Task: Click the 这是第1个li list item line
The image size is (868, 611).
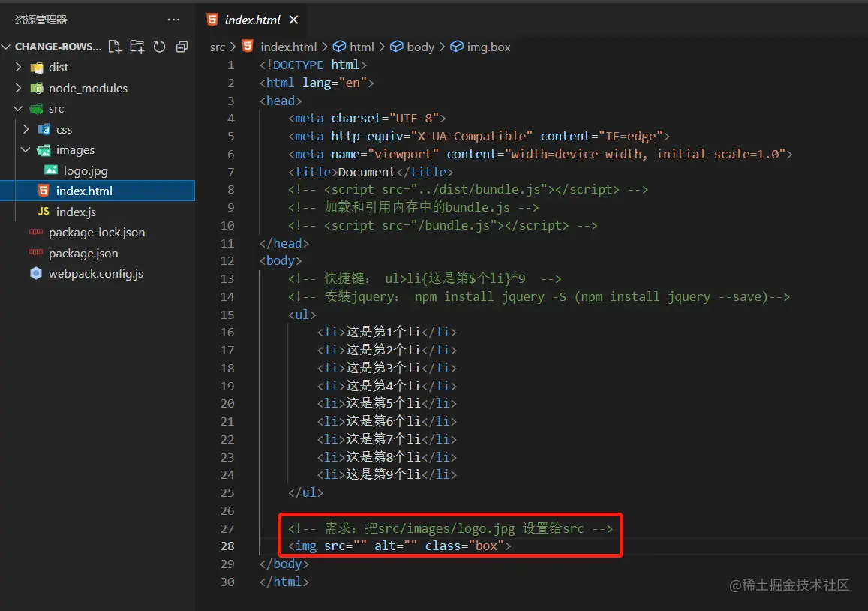Action: [387, 332]
